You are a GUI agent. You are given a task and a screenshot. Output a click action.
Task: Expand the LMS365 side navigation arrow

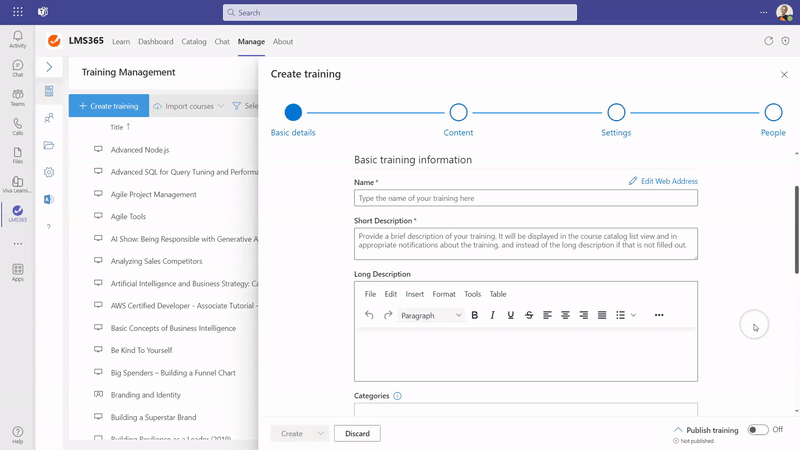click(49, 67)
